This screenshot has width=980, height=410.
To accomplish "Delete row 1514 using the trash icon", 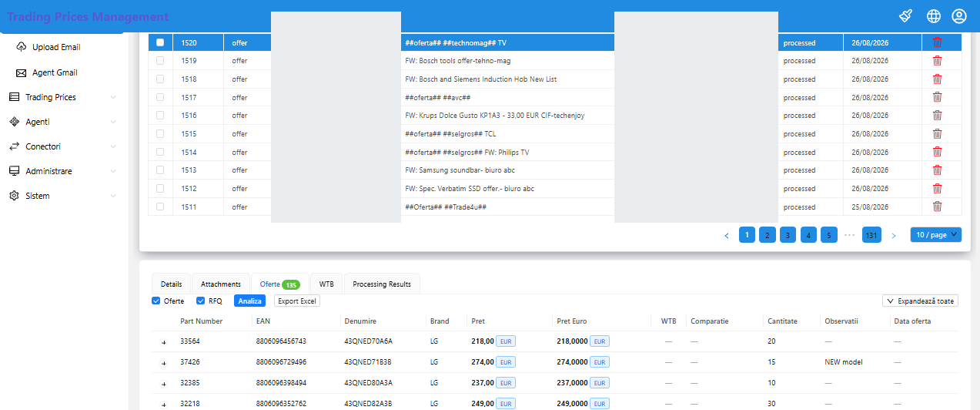I will (937, 152).
